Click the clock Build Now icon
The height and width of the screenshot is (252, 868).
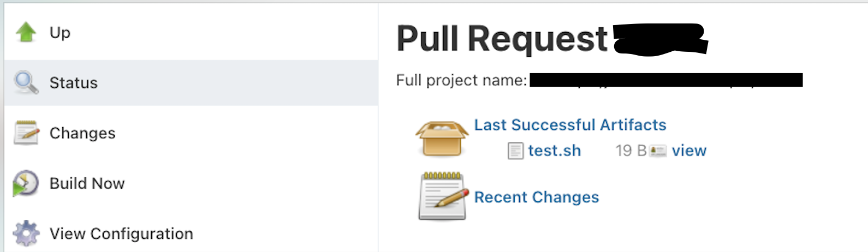tap(26, 183)
